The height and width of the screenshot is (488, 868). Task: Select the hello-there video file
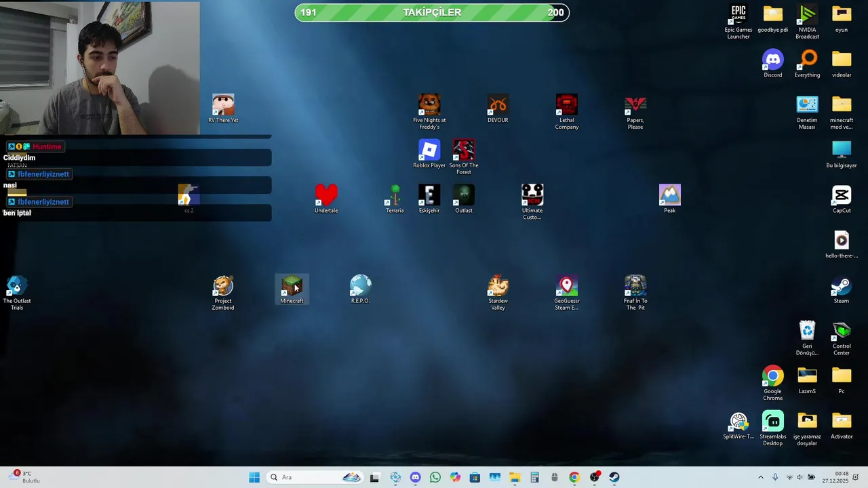[842, 245]
